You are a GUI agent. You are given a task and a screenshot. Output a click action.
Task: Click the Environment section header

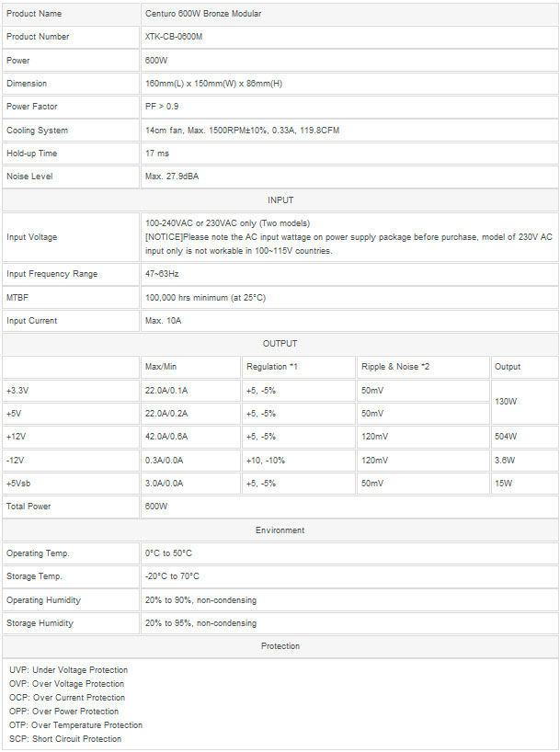[x=280, y=530]
